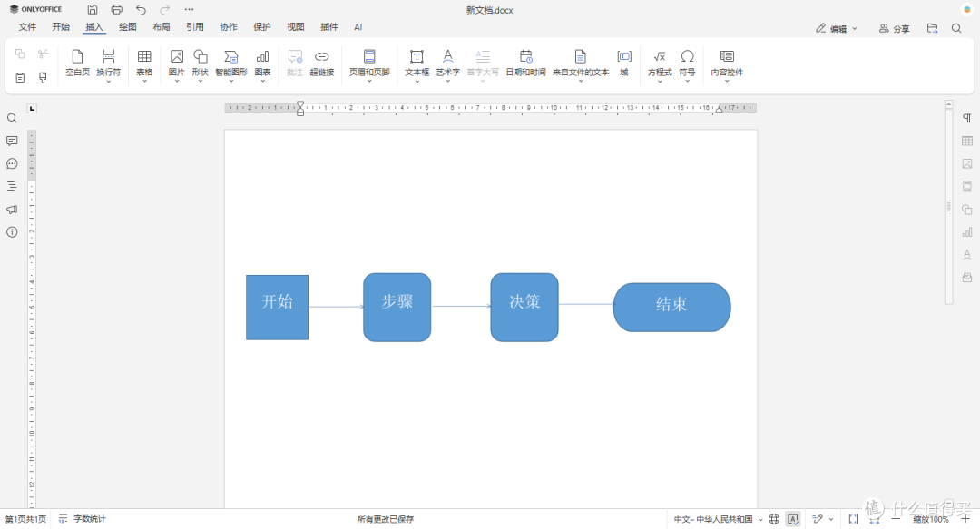This screenshot has width=980, height=529.
Task: Switch to the 布局 tab
Action: tap(162, 27)
